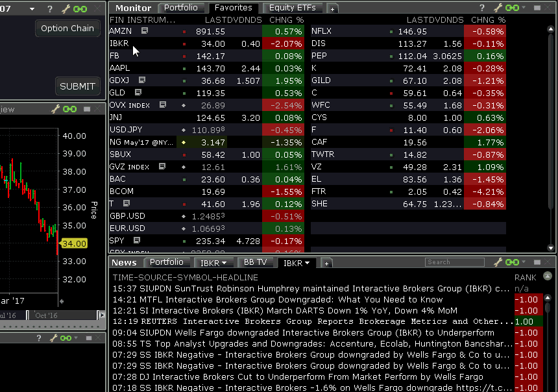
Task: Click the News panel green chain-link icon
Action: 513,263
